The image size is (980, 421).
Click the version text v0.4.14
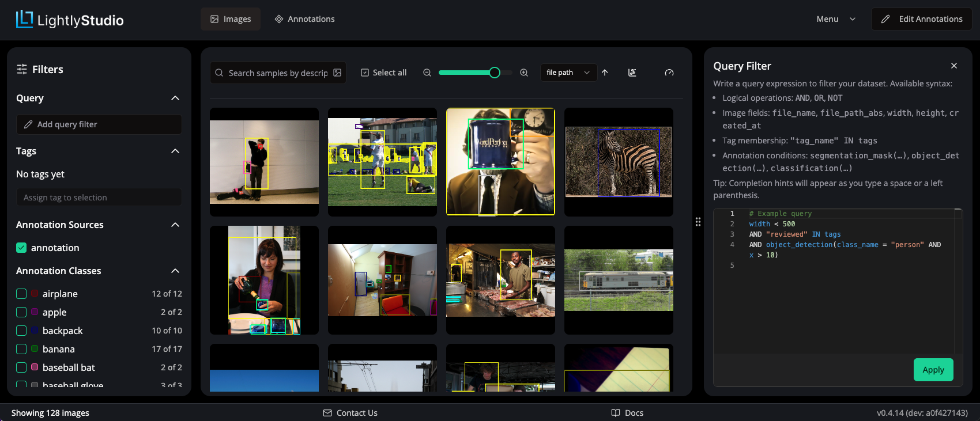[x=922, y=413]
